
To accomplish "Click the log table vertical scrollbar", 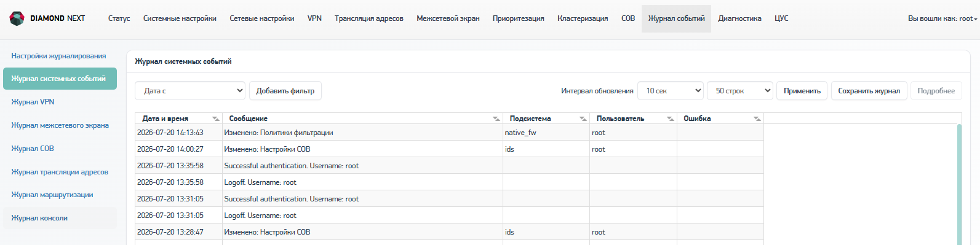I will coord(959,184).
